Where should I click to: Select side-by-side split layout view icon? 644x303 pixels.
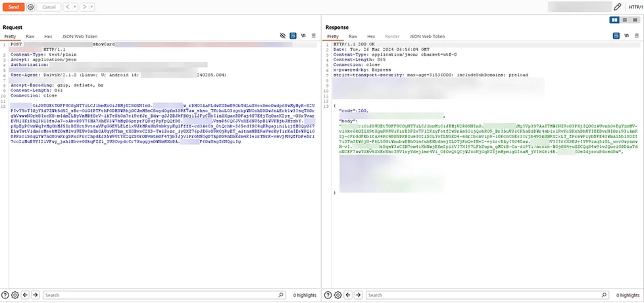coord(614,20)
